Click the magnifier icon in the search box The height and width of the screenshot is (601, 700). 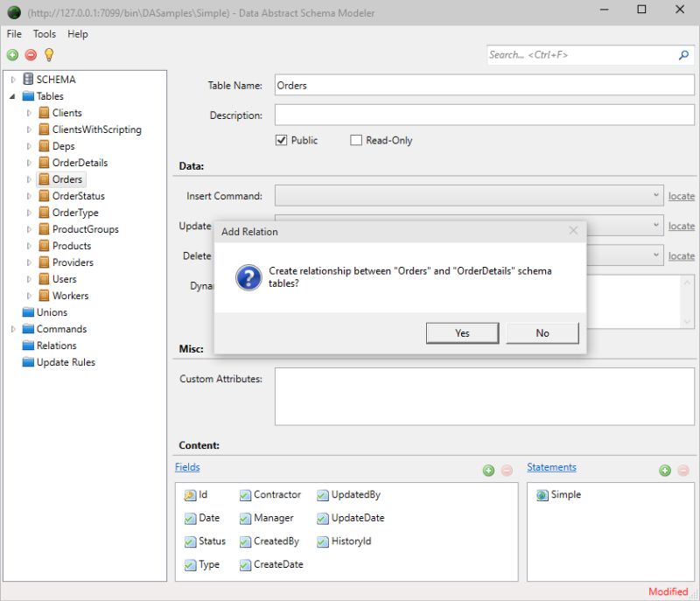coord(683,55)
